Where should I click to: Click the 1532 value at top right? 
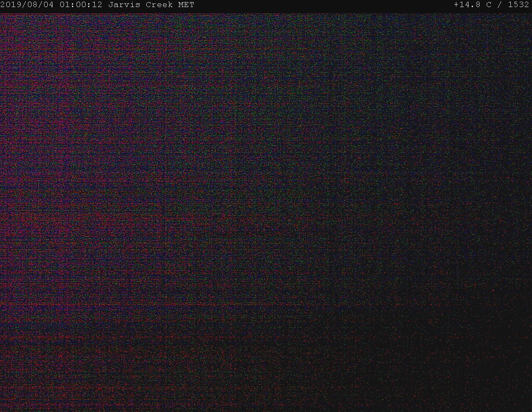(518, 5)
